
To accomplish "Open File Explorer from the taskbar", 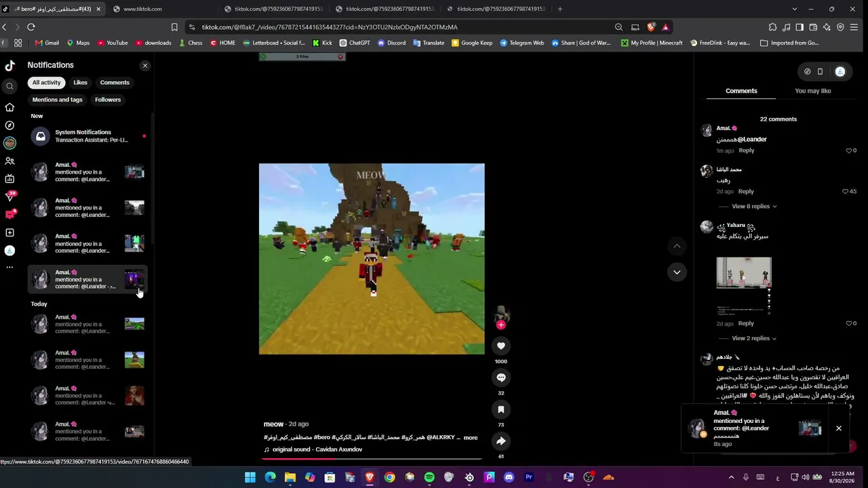I will tap(290, 477).
